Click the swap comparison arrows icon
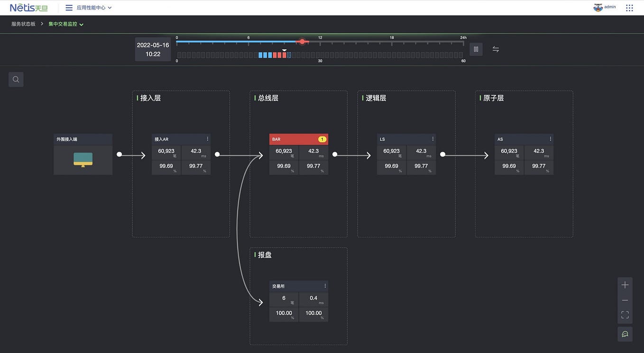This screenshot has height=353, width=644. (495, 49)
